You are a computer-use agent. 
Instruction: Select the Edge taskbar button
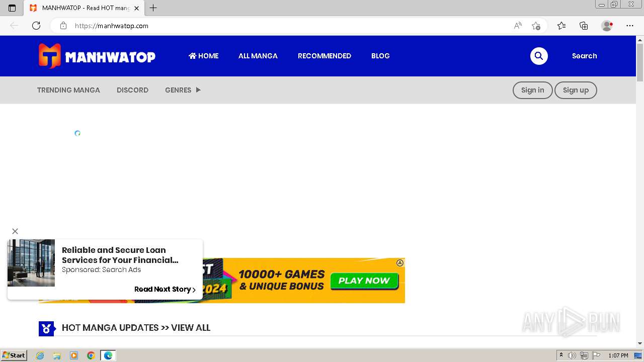(x=108, y=355)
